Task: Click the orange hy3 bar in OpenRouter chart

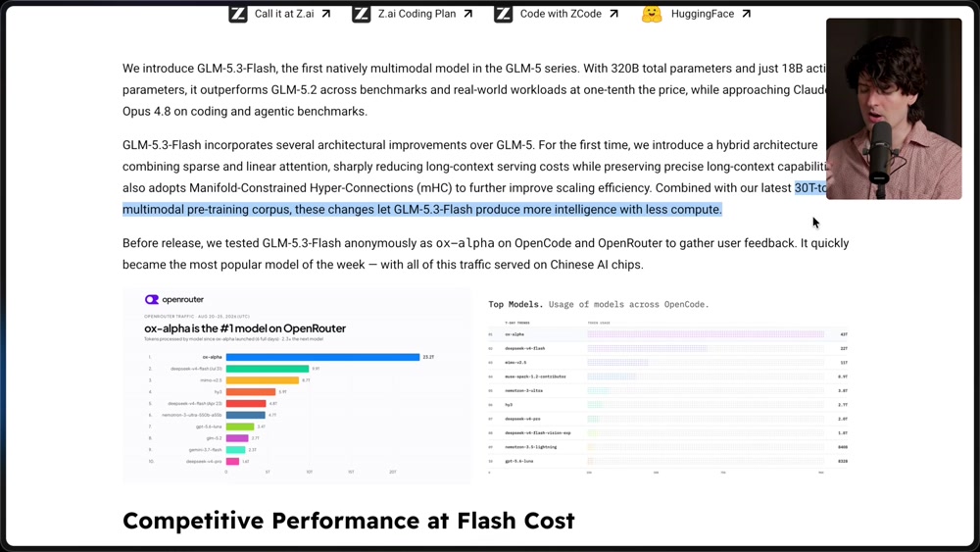Action: tap(251, 392)
